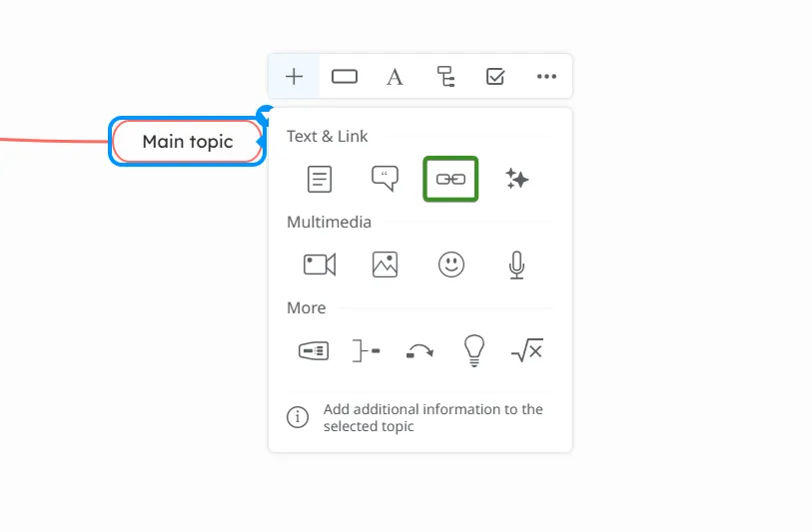812x532 pixels.
Task: Insert an equation with the square-root icon
Action: (x=527, y=350)
